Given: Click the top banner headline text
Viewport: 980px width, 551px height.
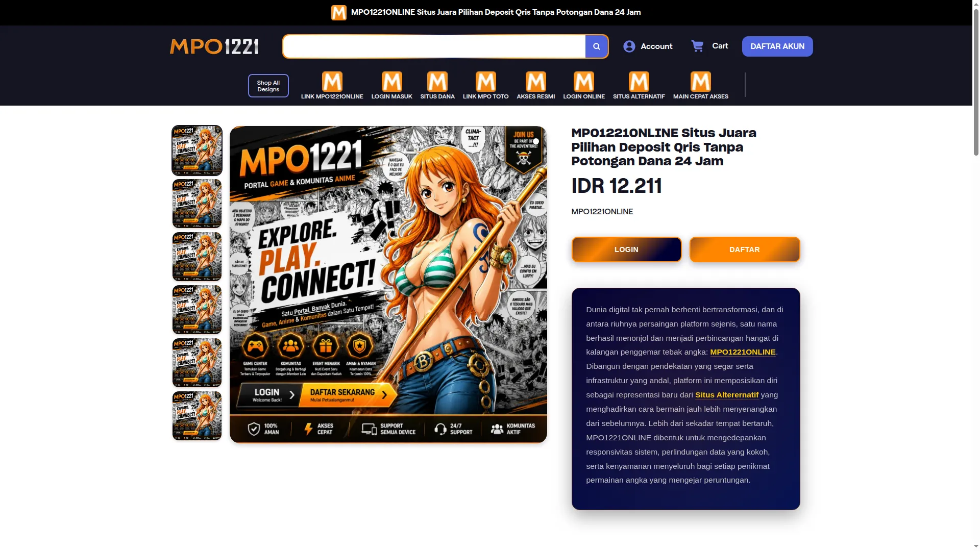Looking at the screenshot, I should click(x=496, y=12).
